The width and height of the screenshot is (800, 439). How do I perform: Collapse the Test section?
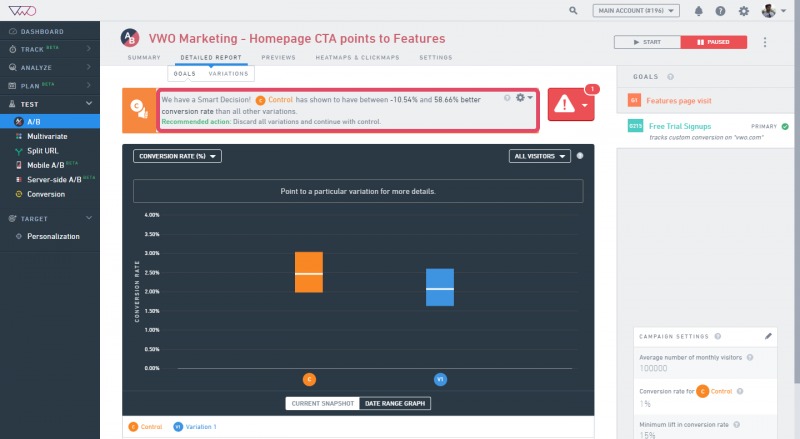[x=49, y=104]
